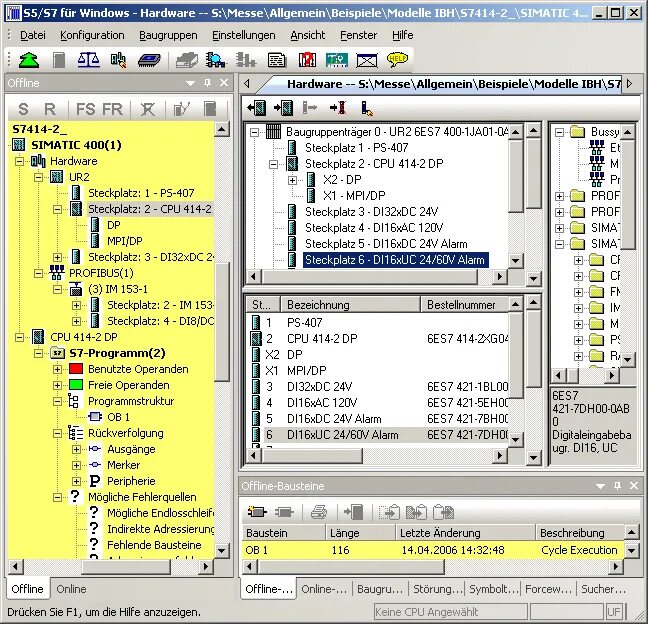
Task: Click the hardware tools toolbar icon
Action: point(119,60)
